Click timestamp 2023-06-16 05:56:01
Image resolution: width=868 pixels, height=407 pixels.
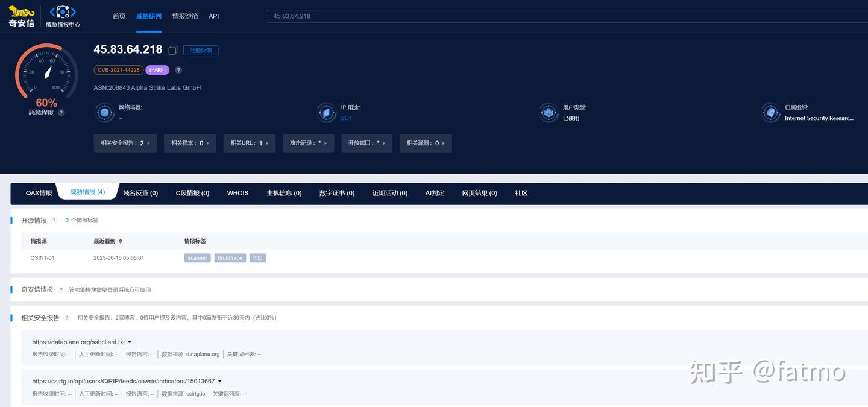pyautogui.click(x=119, y=258)
